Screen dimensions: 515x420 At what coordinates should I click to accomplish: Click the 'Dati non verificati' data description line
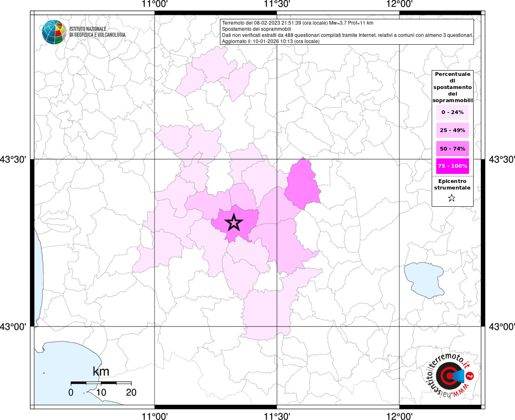tap(348, 35)
